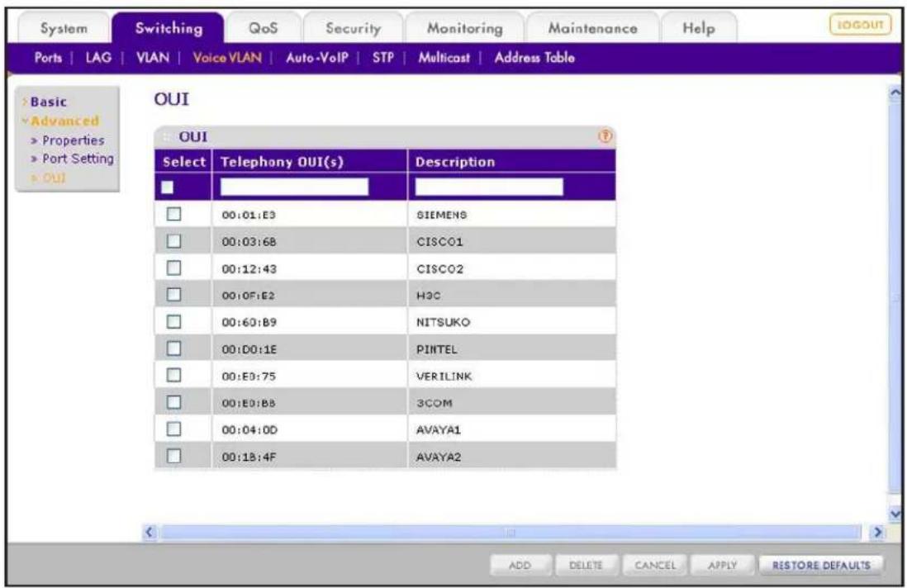907x588 pixels.
Task: Go to STP submenu
Action: 383,58
